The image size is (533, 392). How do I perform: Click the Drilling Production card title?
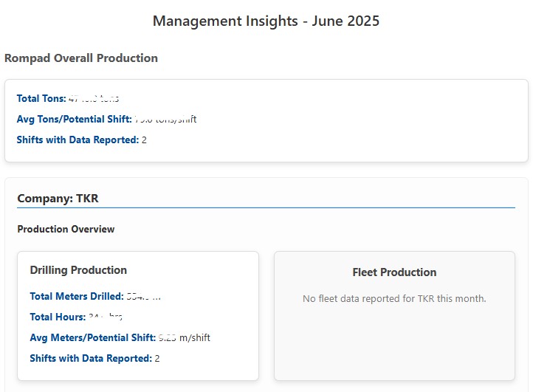pyautogui.click(x=78, y=270)
